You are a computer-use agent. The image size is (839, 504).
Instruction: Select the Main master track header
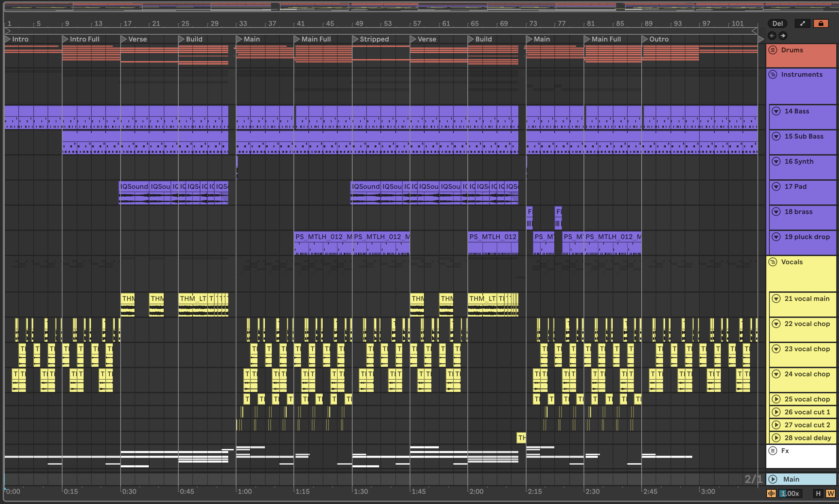pos(801,479)
